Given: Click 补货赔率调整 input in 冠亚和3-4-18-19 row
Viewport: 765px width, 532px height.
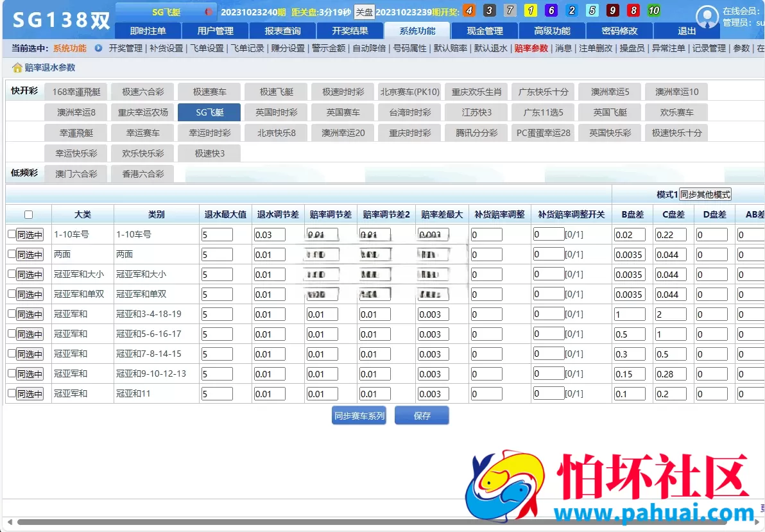Looking at the screenshot, I should click(x=486, y=314).
